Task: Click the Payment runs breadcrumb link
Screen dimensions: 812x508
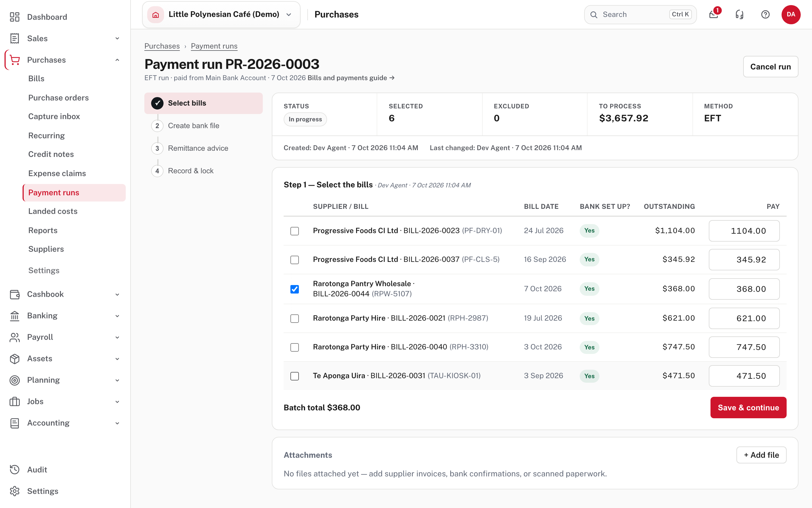Action: tap(214, 46)
